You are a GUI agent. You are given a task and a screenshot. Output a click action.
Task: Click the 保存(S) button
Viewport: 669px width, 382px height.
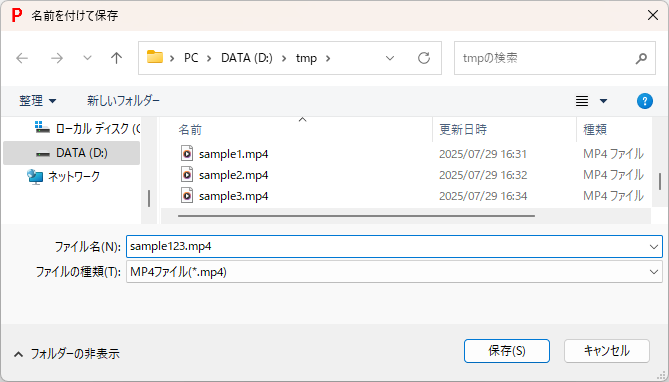[x=506, y=351]
